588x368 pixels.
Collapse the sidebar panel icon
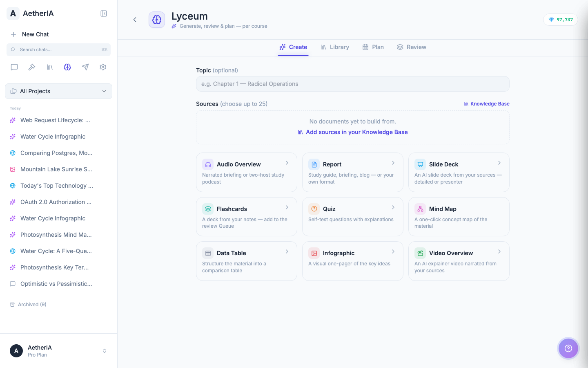click(104, 13)
